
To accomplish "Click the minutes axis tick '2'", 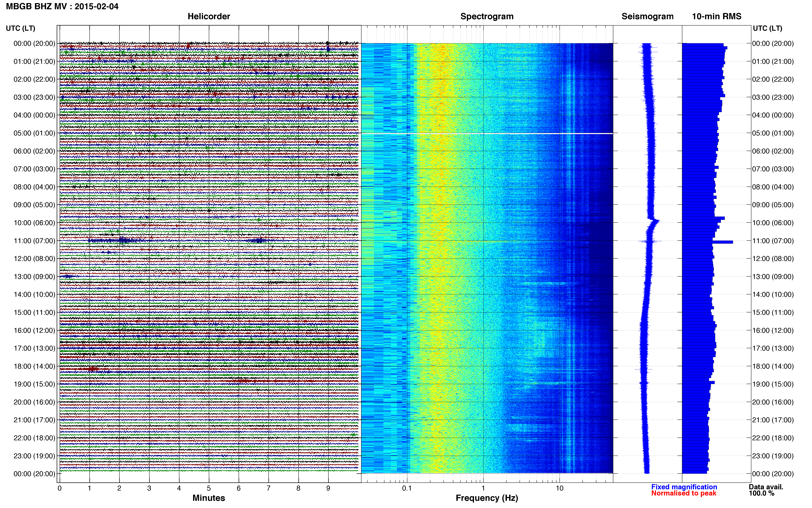I will click(x=119, y=488).
